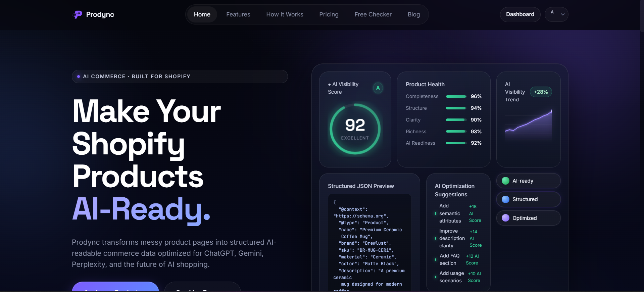644x292 pixels.
Task: Click the +12 AI Score label
Action: point(473,259)
